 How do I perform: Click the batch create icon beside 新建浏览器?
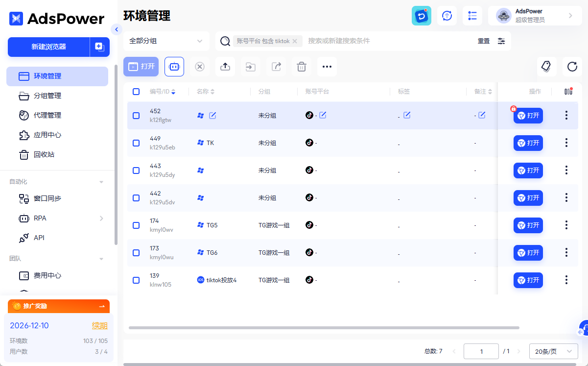point(99,47)
